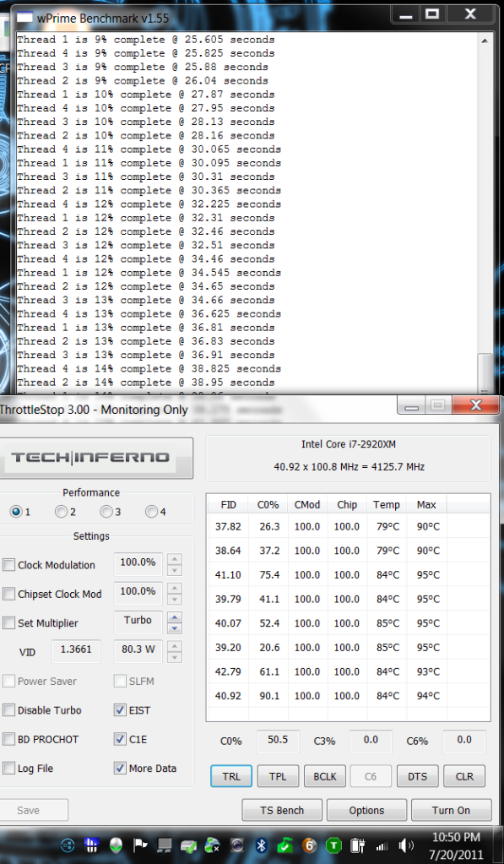Click the webcam lens tray icon

pos(237,845)
